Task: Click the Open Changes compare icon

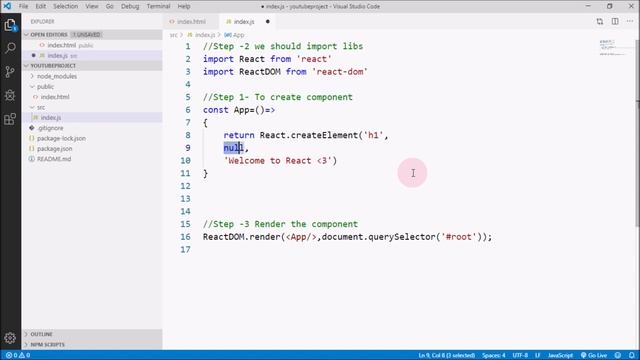Action: click(600, 22)
